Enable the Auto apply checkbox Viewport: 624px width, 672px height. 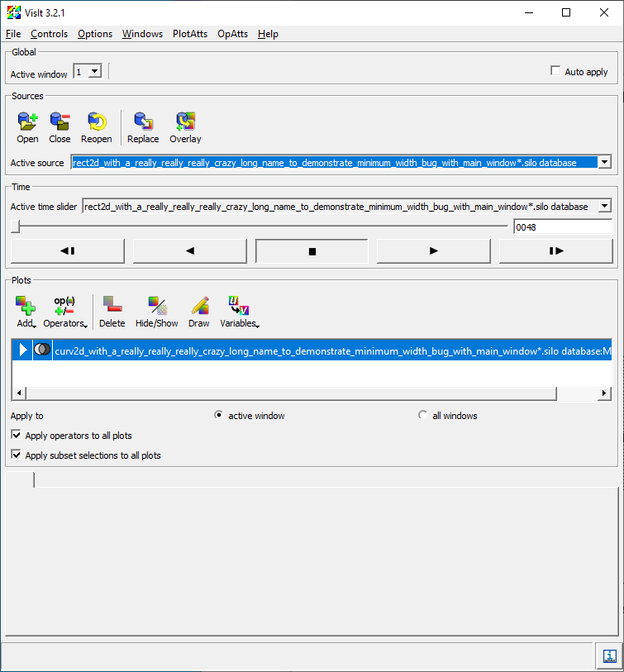555,71
